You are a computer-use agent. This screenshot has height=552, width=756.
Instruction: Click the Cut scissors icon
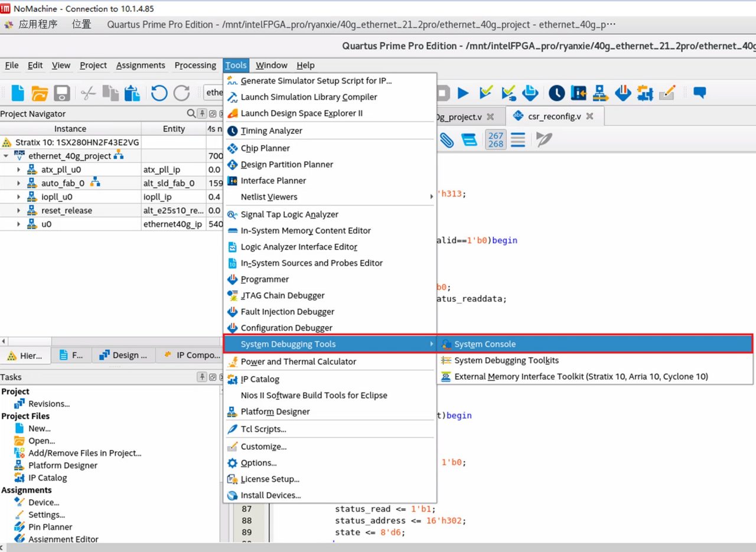point(88,93)
